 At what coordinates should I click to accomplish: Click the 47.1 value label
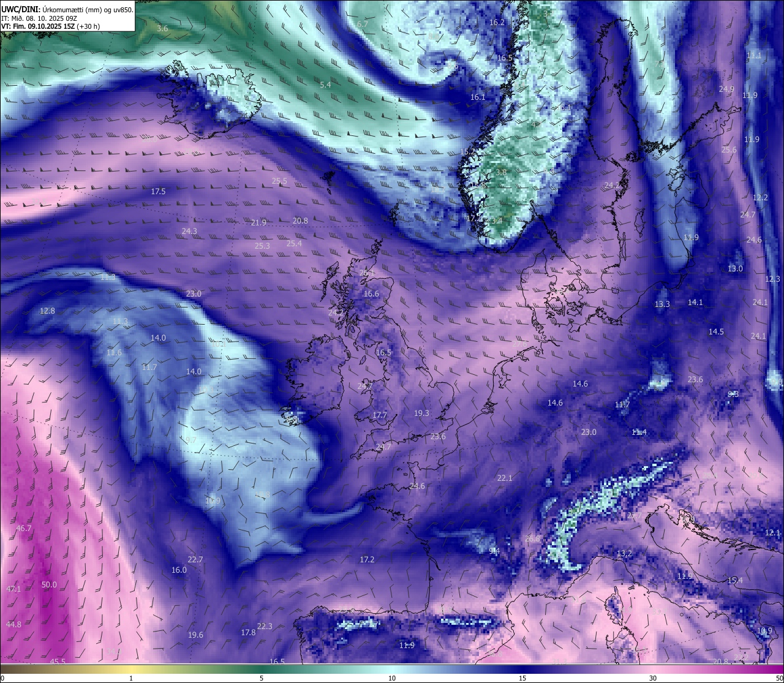(x=13, y=589)
